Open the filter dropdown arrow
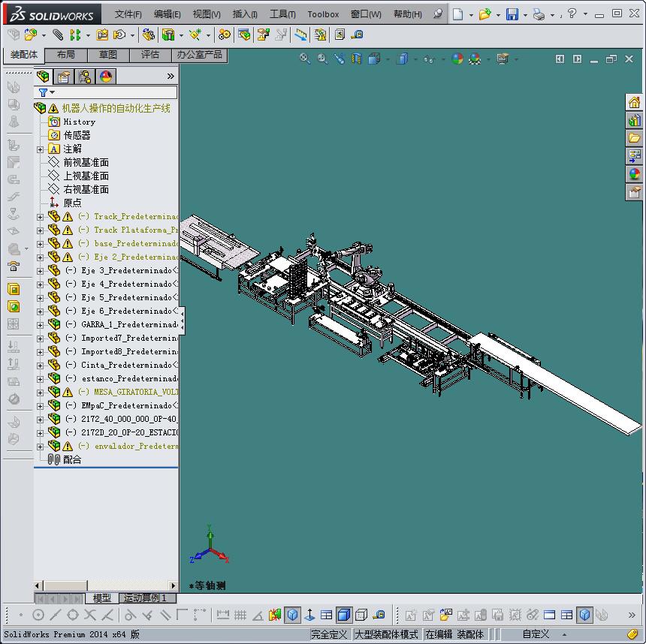 pos(53,92)
